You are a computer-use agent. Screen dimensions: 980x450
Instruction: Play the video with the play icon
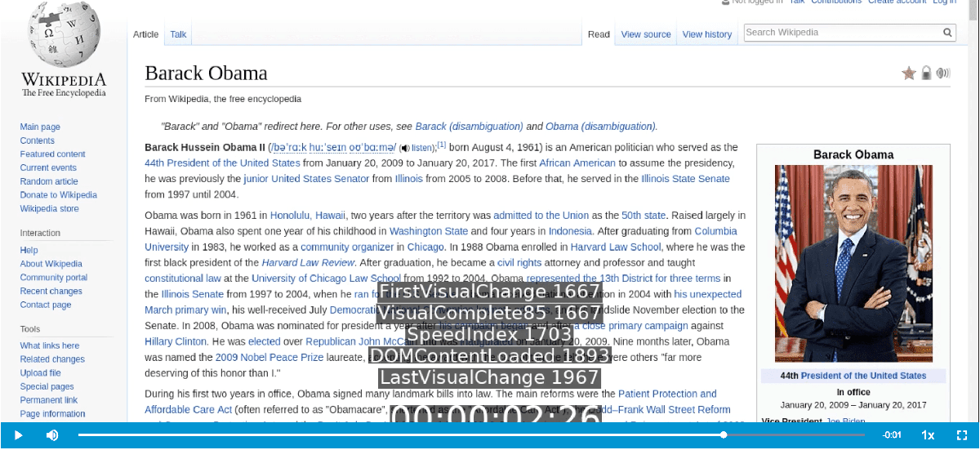pyautogui.click(x=18, y=435)
